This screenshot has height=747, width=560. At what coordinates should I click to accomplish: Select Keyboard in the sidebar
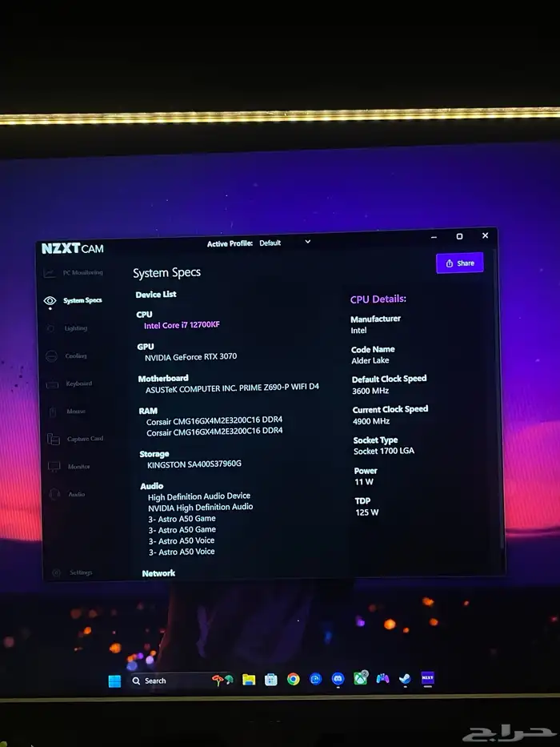coord(78,384)
